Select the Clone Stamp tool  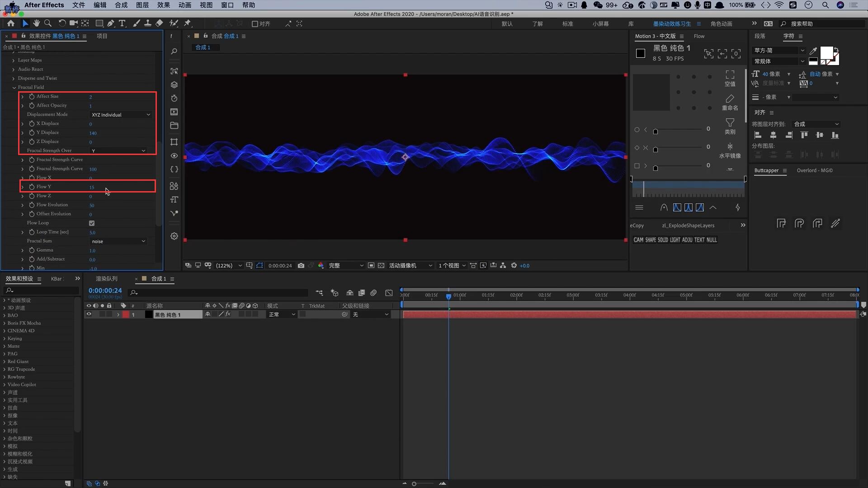click(147, 23)
